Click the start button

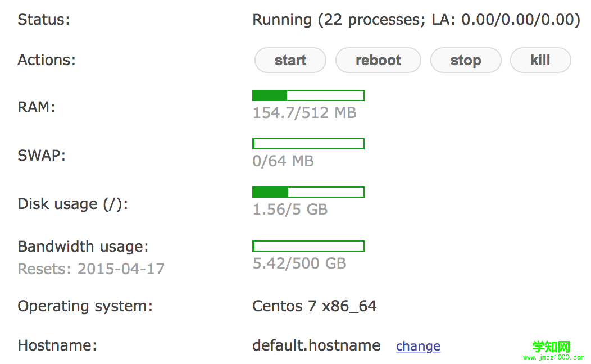click(x=290, y=61)
